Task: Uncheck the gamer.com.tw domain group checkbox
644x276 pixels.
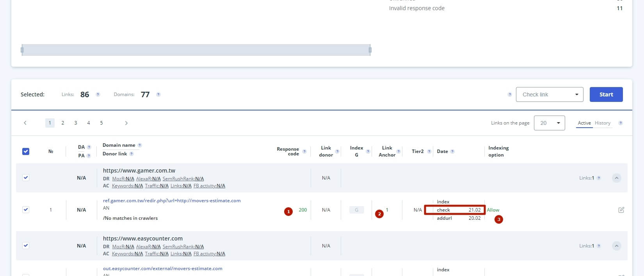Action: coord(26,178)
